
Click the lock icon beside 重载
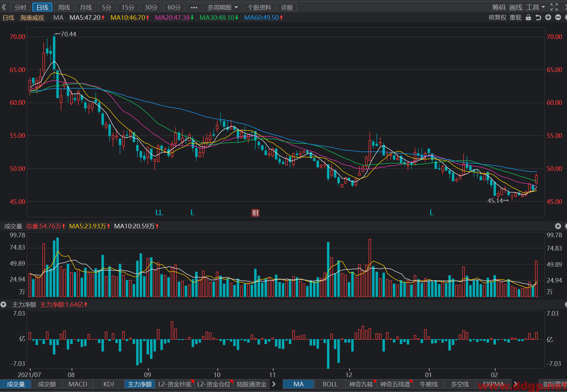(x=528, y=18)
